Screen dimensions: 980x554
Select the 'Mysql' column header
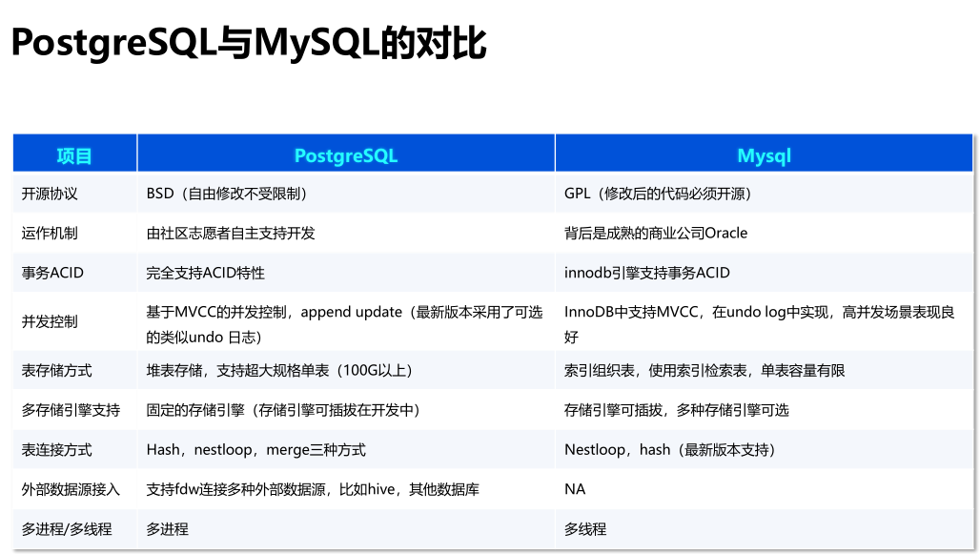pos(764,154)
